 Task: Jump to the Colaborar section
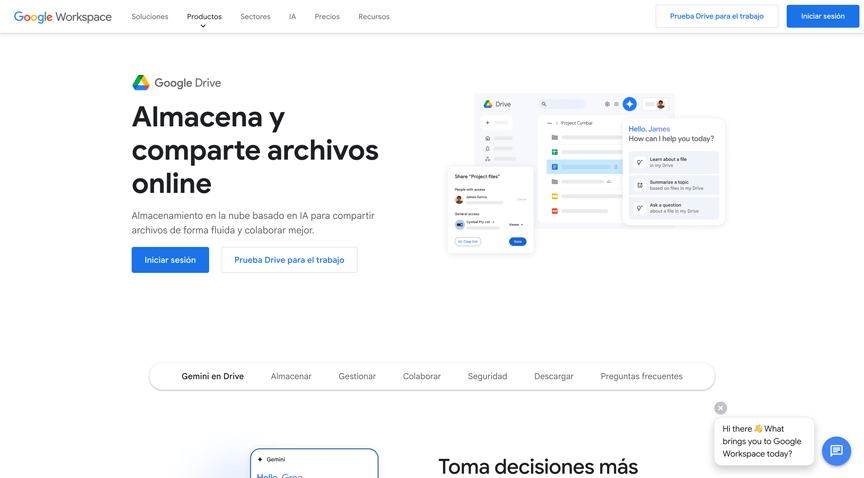(x=422, y=376)
